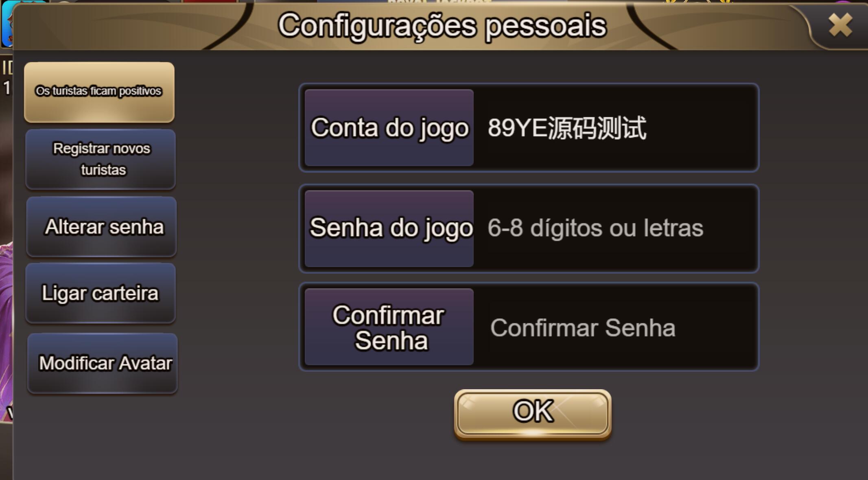Focus the 6-8 dígitos ou letras password field
Image resolution: width=868 pixels, height=480 pixels.
614,228
